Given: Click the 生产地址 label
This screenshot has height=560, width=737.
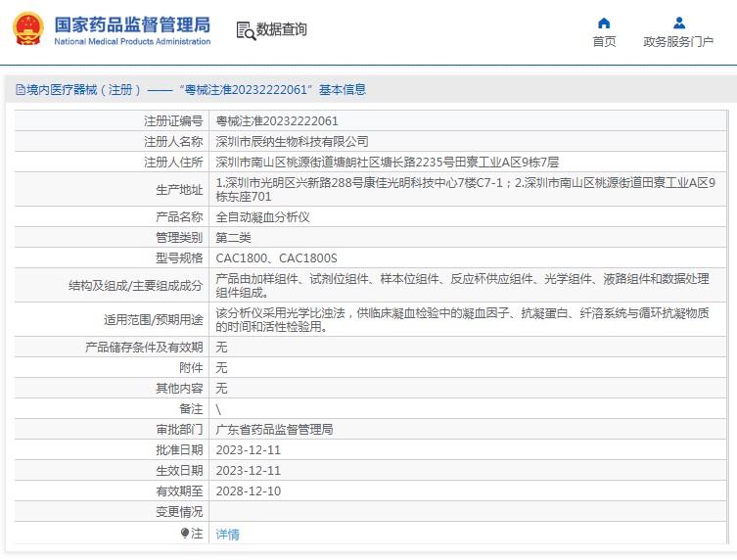Looking at the screenshot, I should click(179, 190).
